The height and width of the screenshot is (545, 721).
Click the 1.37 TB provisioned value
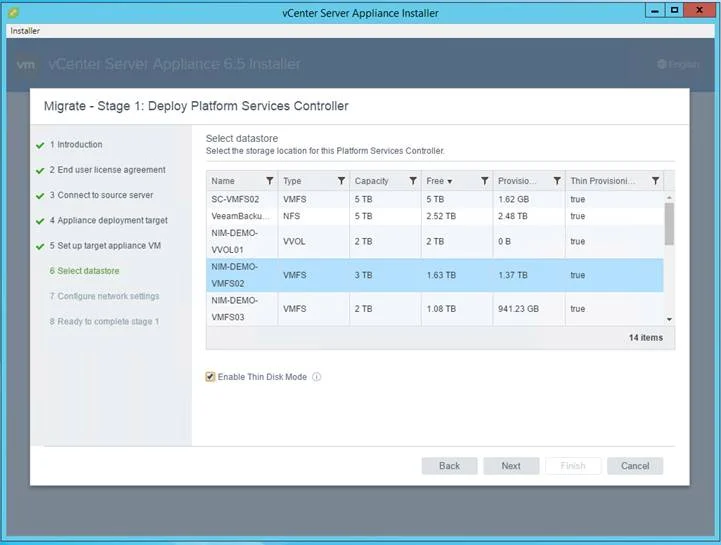pos(513,275)
